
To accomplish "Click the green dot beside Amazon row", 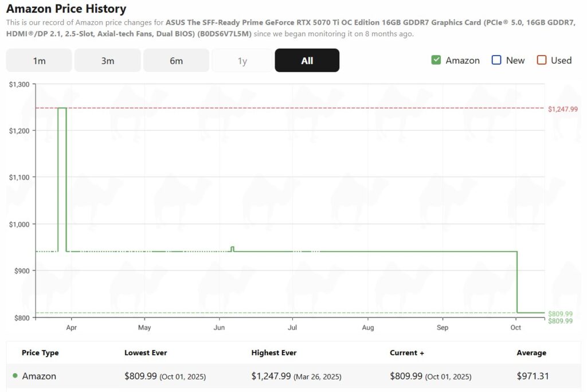I will pyautogui.click(x=15, y=376).
